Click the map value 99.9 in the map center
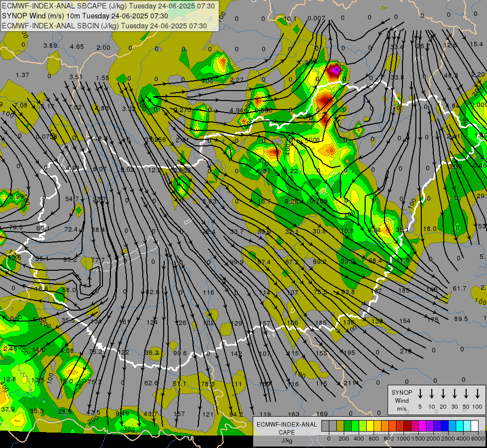The height and width of the screenshot is (448, 487). coord(237,262)
